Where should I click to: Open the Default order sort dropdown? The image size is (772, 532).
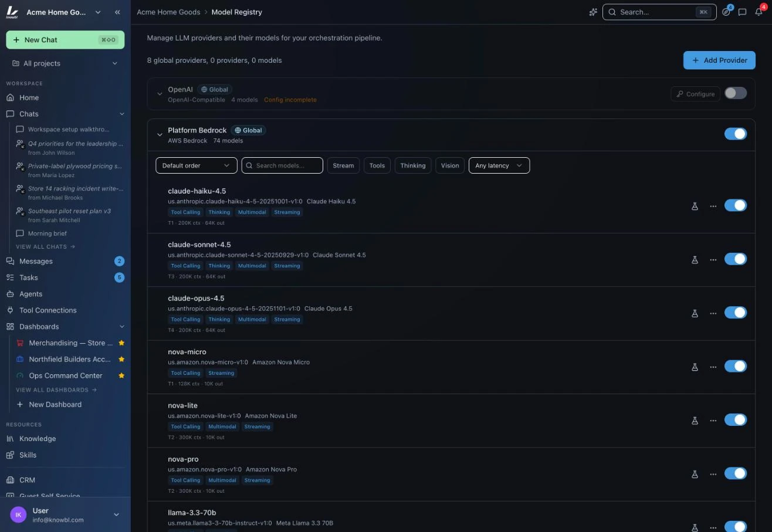[197, 165]
